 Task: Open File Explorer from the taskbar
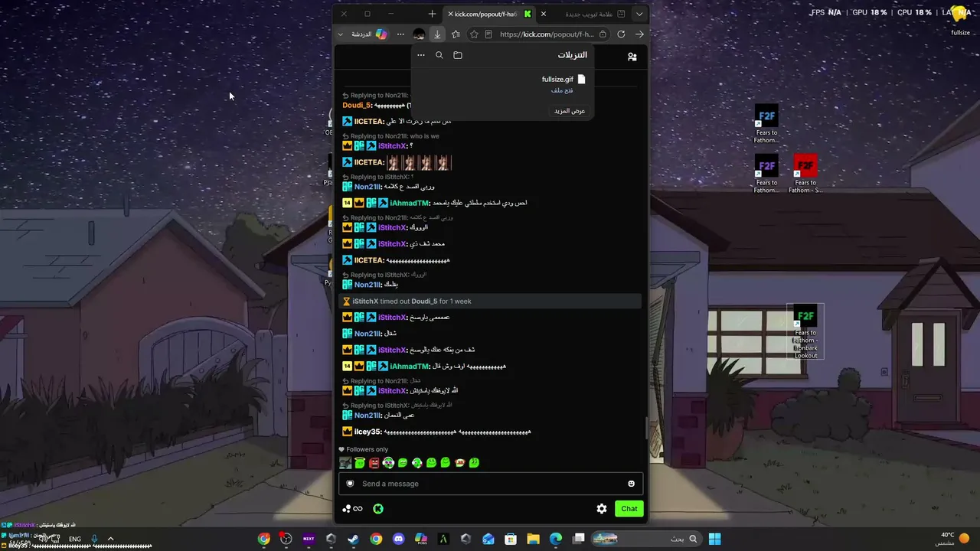click(533, 539)
